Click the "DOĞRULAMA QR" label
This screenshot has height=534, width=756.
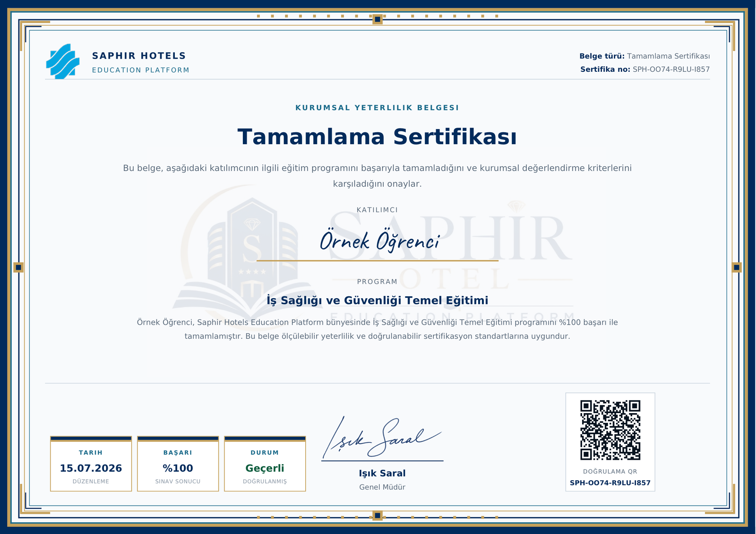(610, 472)
